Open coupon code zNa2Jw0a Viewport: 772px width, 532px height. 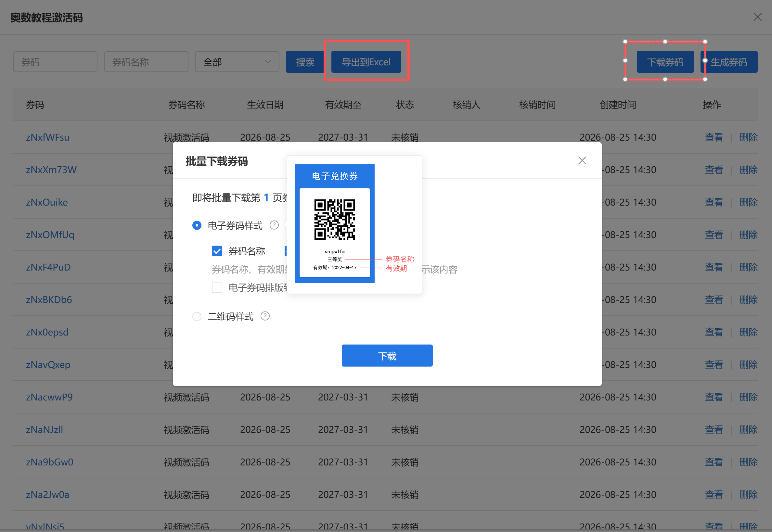(48, 495)
